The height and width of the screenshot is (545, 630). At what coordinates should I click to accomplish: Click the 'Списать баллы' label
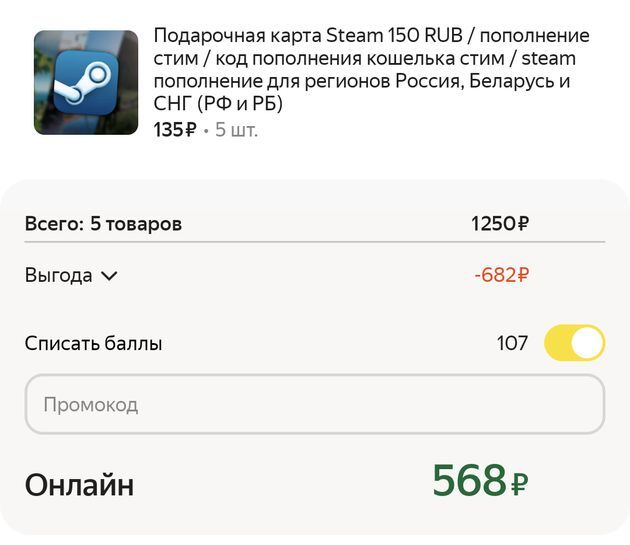[x=93, y=344]
